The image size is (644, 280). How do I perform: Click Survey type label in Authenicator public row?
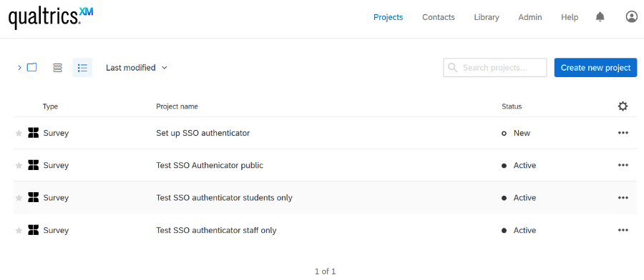pos(56,165)
